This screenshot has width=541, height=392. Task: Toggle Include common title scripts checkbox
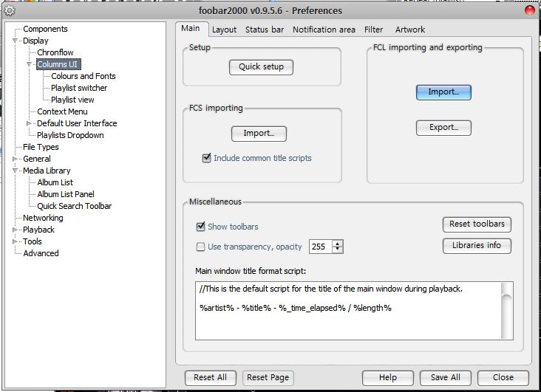206,158
